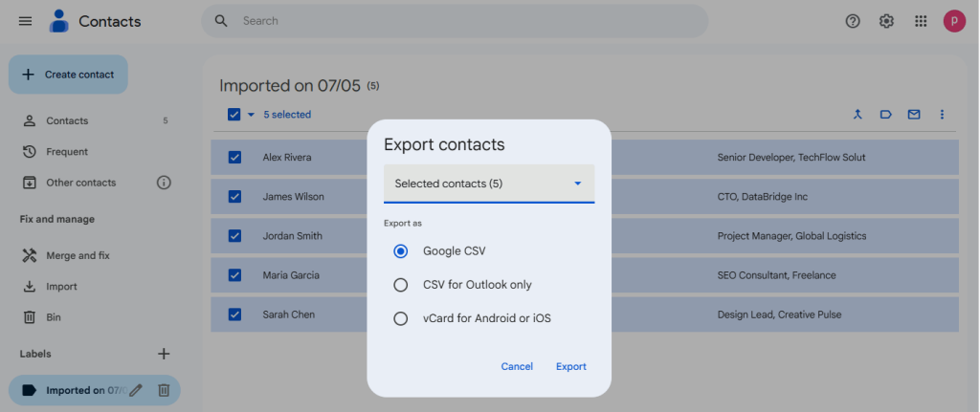This screenshot has height=412, width=980.
Task: Cancel the Export contacts dialog
Action: click(x=517, y=366)
